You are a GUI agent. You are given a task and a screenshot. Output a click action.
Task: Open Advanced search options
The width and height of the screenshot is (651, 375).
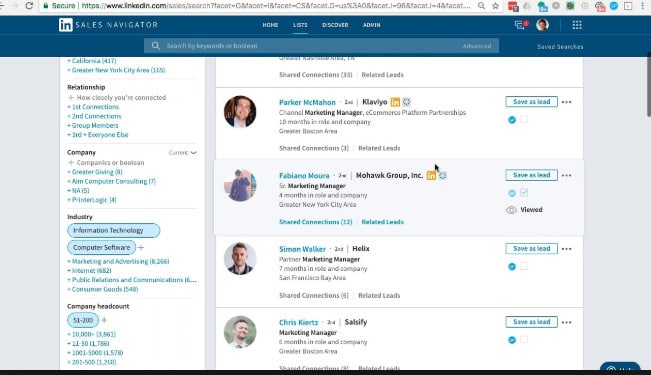[x=477, y=46]
